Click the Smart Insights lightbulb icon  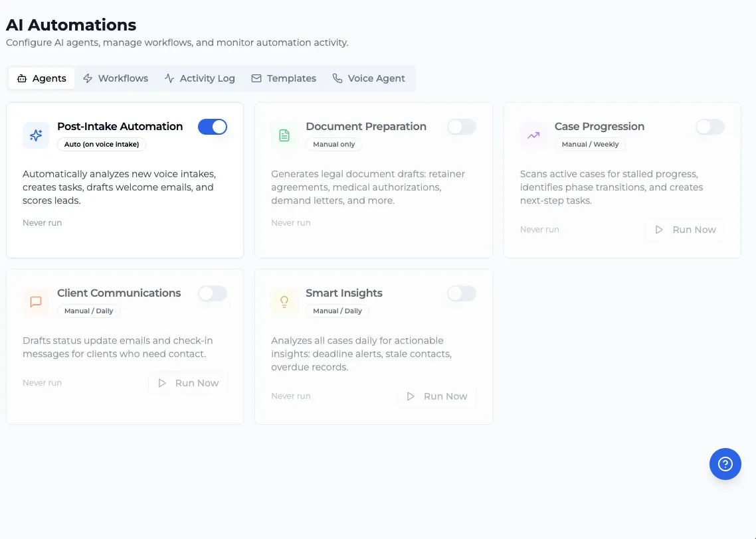pos(284,302)
